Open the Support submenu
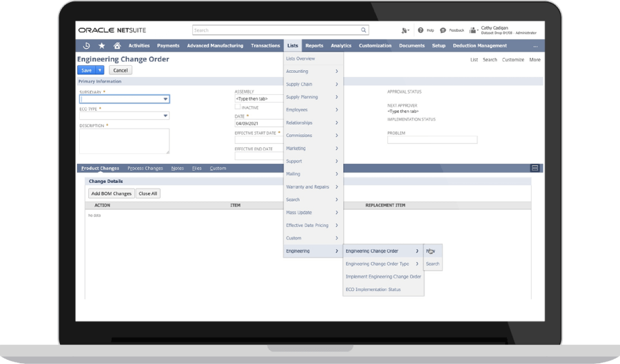The height and width of the screenshot is (364, 620). (x=313, y=161)
